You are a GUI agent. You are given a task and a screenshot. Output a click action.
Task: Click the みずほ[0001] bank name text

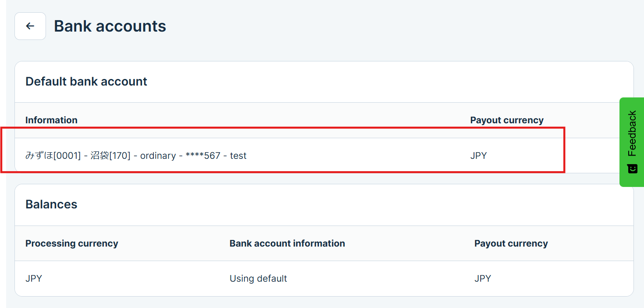tap(53, 156)
